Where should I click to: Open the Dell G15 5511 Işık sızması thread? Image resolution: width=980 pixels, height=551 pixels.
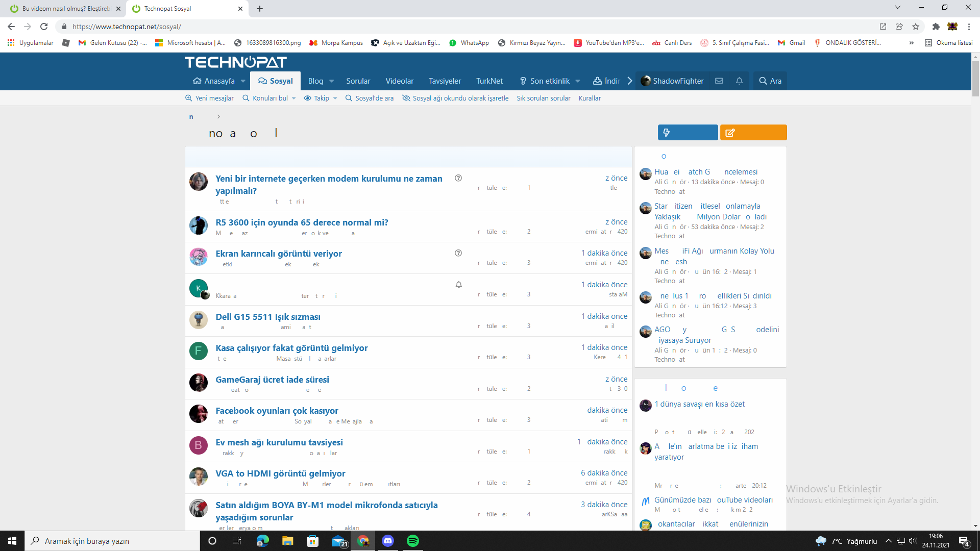tap(268, 317)
